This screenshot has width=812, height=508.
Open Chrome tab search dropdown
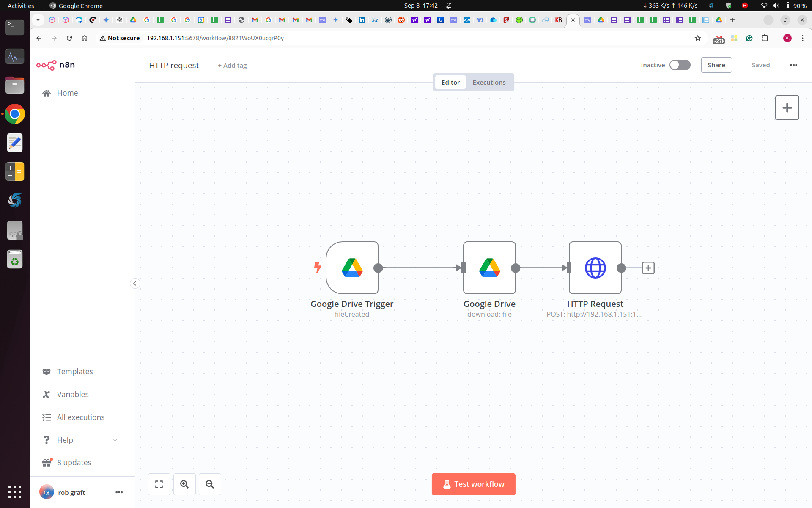pos(38,20)
